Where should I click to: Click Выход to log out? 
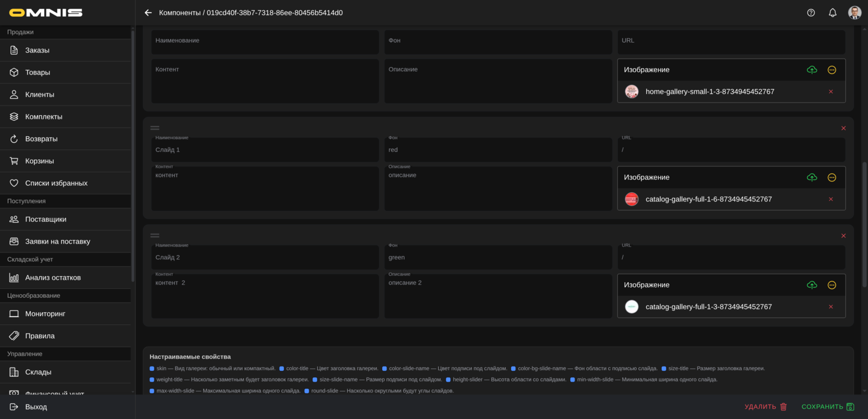click(x=36, y=407)
